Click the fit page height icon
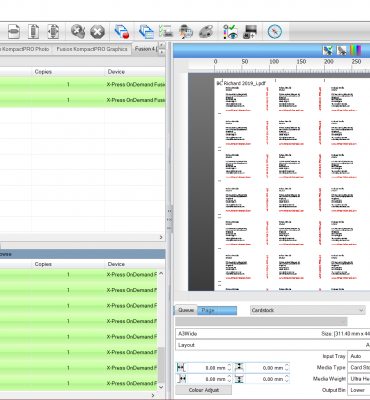Image resolution: width=370 pixels, height=400 pixels. tap(33, 32)
